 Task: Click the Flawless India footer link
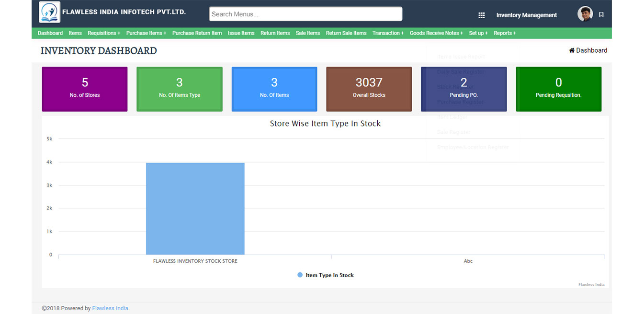coord(110,308)
